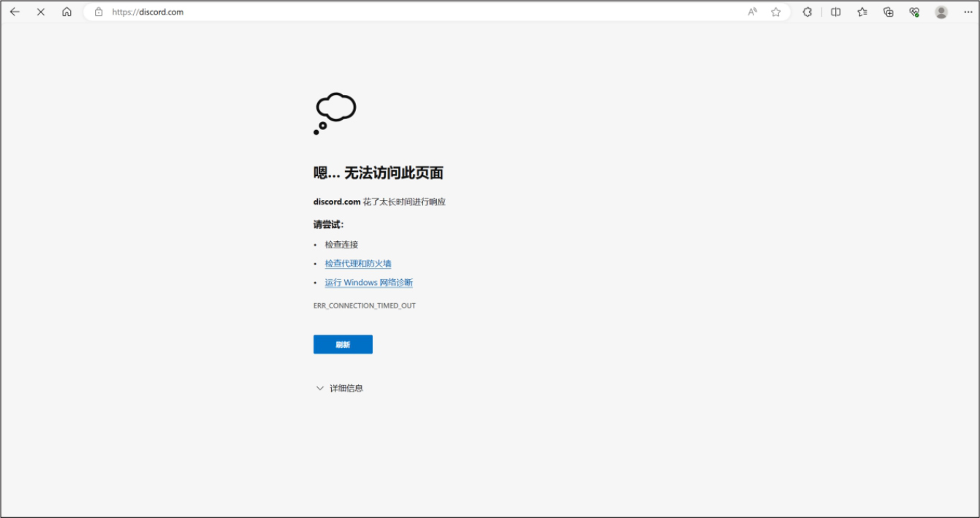
Task: Open the Collections panel
Action: click(x=889, y=12)
